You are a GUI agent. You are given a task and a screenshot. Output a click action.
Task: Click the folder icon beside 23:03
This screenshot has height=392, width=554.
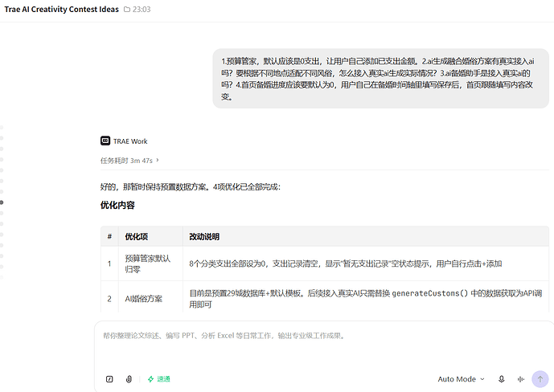(127, 10)
